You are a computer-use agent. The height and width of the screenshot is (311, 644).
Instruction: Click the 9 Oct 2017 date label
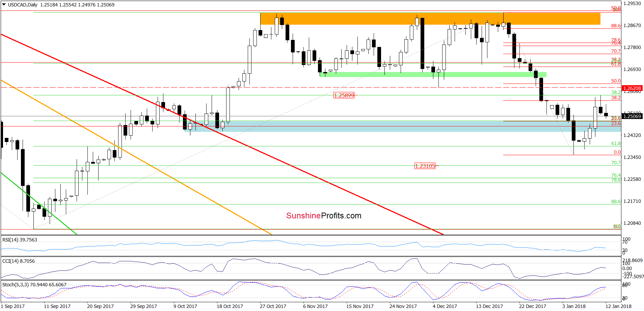(x=185, y=306)
